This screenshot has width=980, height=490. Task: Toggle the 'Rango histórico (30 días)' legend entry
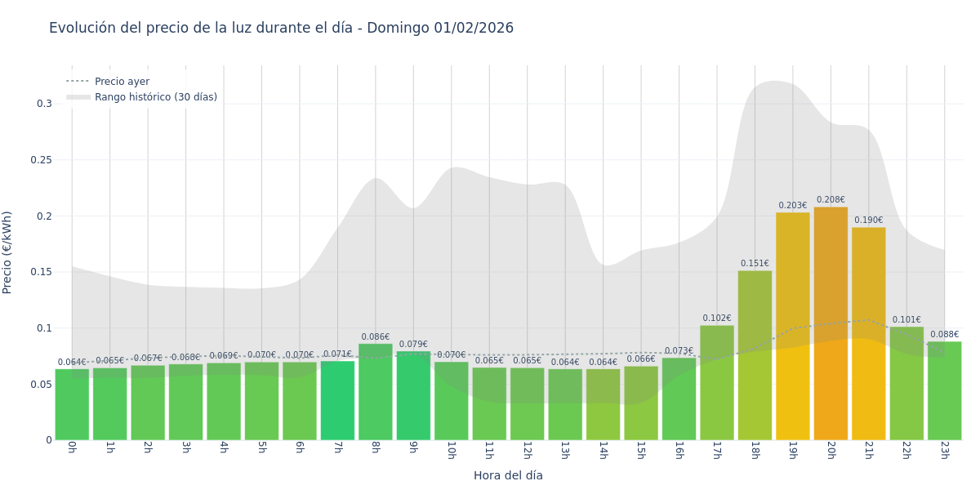point(155,97)
